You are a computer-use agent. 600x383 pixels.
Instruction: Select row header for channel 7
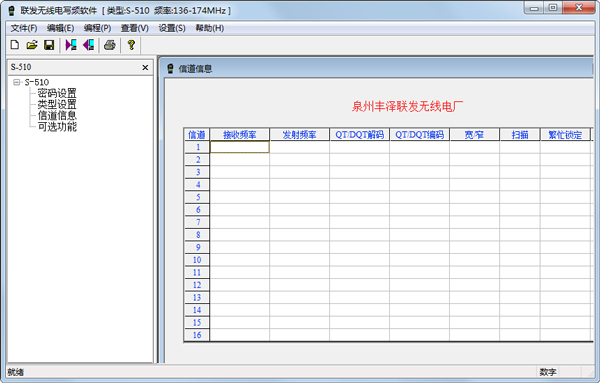pyautogui.click(x=197, y=222)
